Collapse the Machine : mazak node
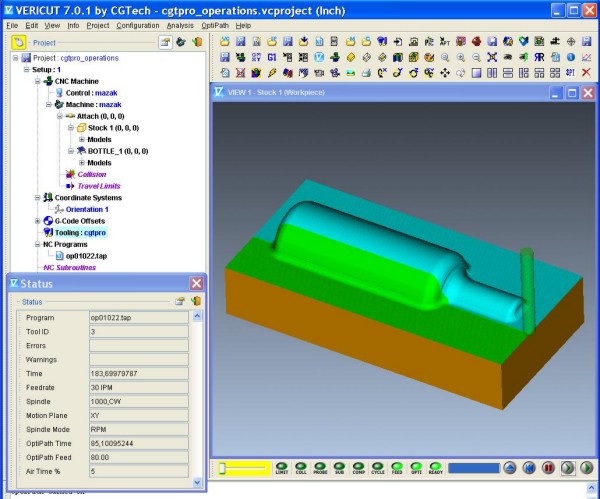The height and width of the screenshot is (499, 600). [x=49, y=104]
